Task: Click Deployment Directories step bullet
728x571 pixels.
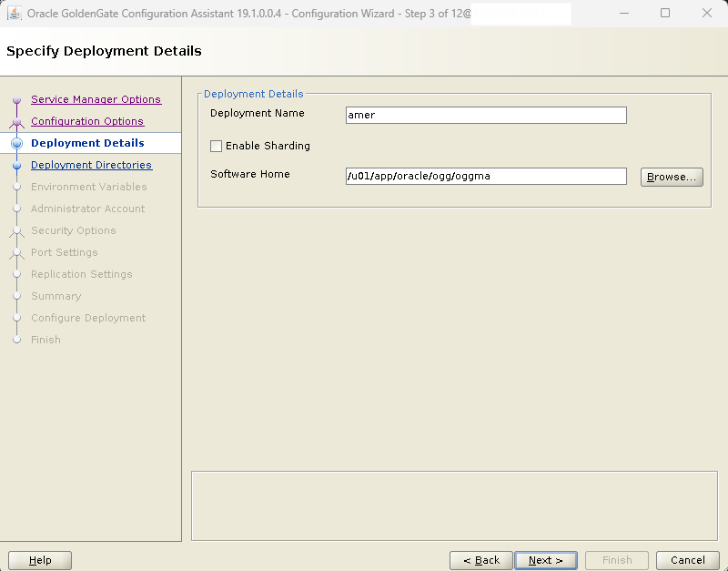Action: pyautogui.click(x=16, y=166)
